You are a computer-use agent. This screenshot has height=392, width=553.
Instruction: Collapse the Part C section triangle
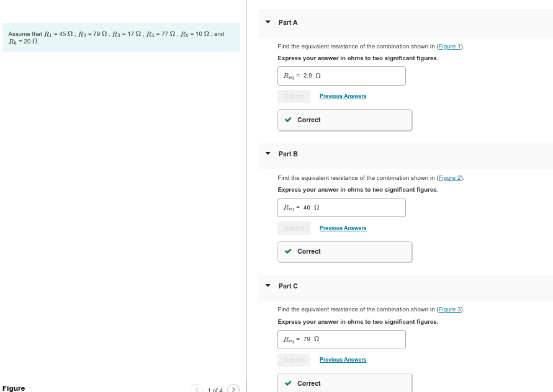tap(268, 285)
